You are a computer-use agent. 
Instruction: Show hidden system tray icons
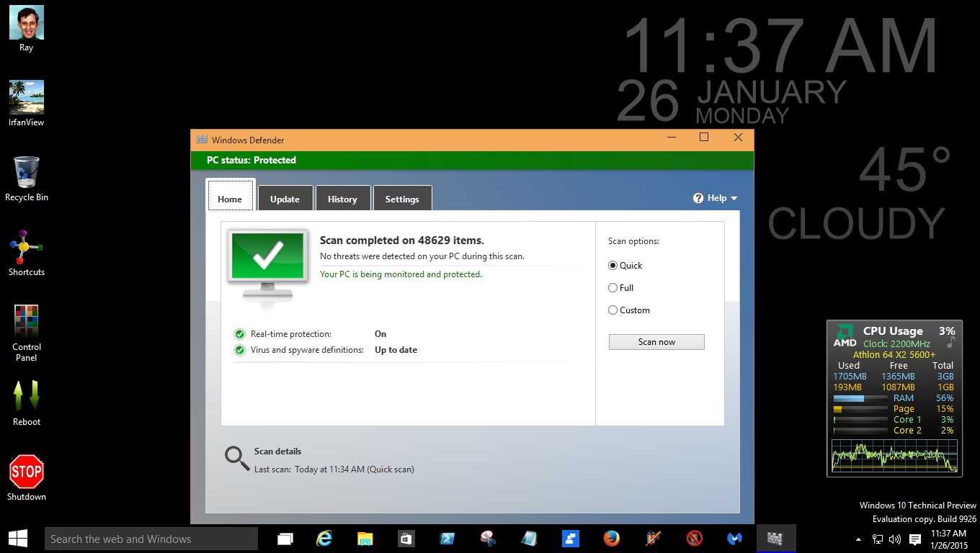coord(858,539)
